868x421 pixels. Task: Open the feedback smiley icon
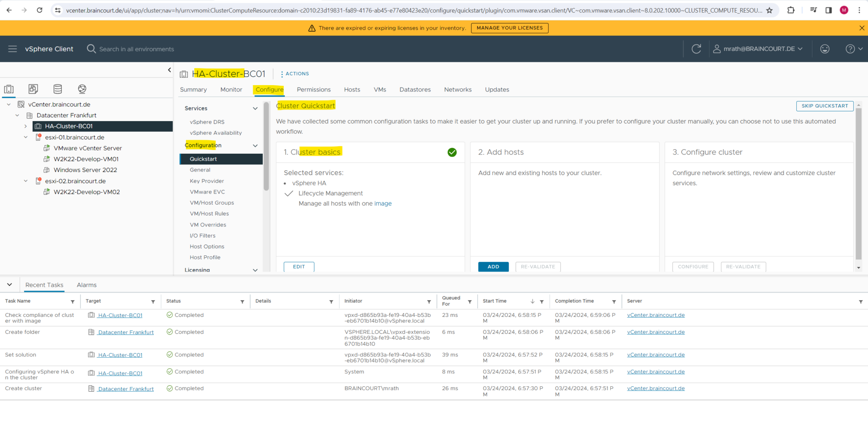click(x=825, y=49)
